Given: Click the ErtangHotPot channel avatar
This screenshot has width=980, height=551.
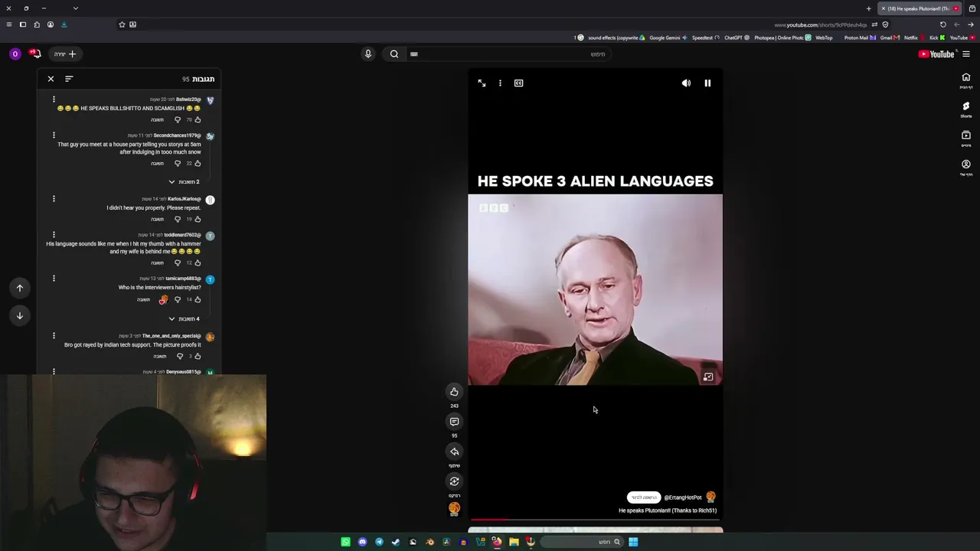Looking at the screenshot, I should (710, 497).
